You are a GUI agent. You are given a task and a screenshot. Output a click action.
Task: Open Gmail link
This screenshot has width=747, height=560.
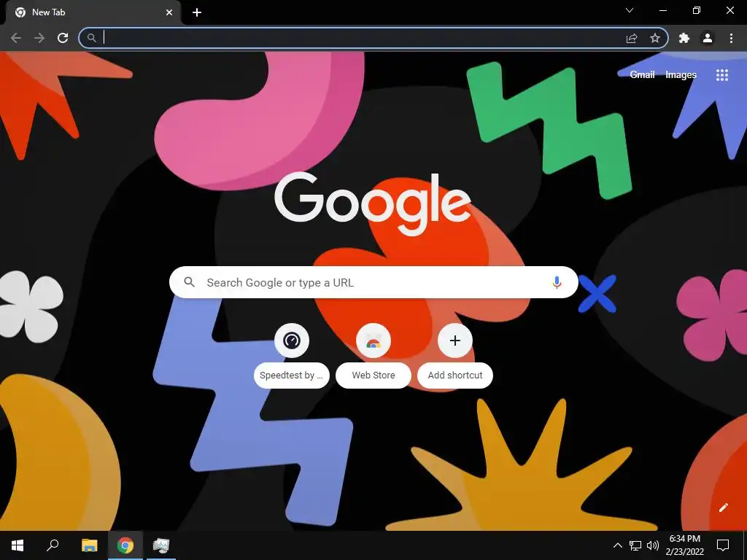coord(642,75)
